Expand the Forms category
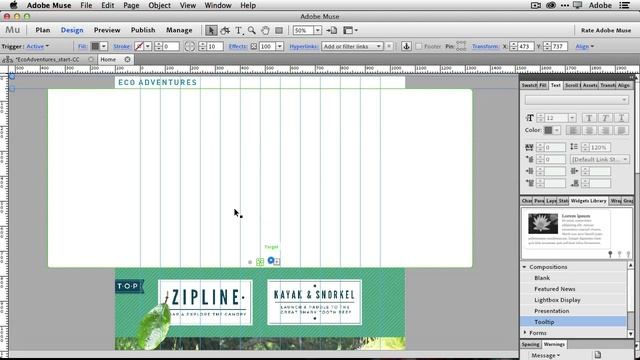Screen dimensions: 640x360 525,333
